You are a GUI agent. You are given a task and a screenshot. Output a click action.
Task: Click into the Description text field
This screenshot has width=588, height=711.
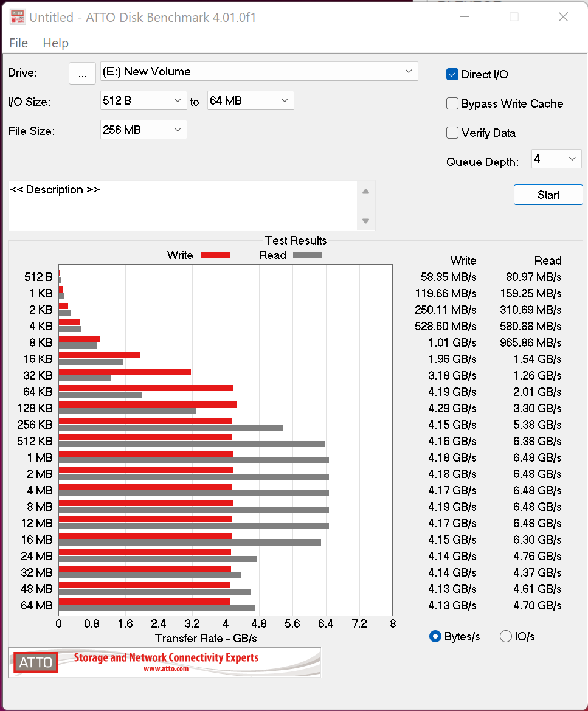[182, 206]
